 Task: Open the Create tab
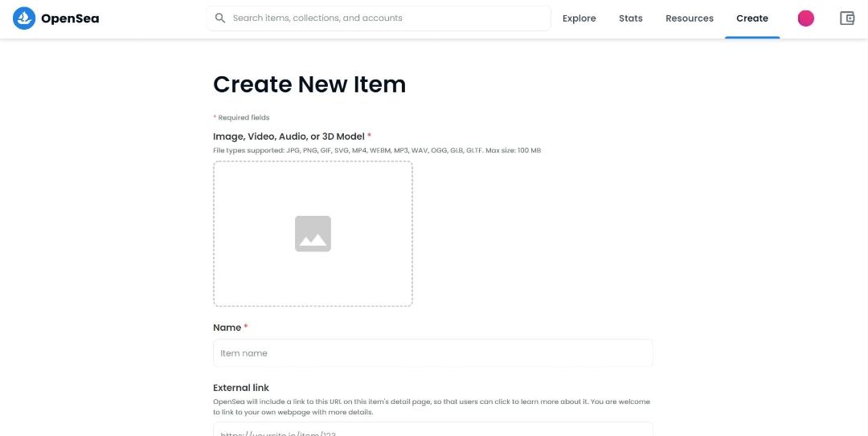click(x=751, y=18)
